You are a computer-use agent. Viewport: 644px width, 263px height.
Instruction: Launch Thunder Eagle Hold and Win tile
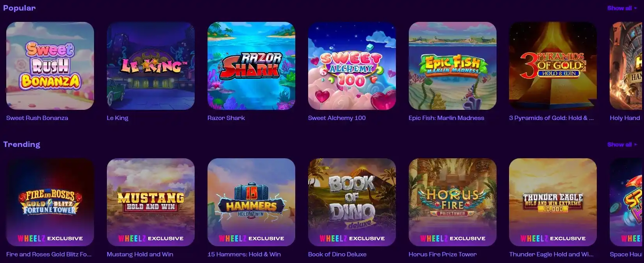coord(553,202)
